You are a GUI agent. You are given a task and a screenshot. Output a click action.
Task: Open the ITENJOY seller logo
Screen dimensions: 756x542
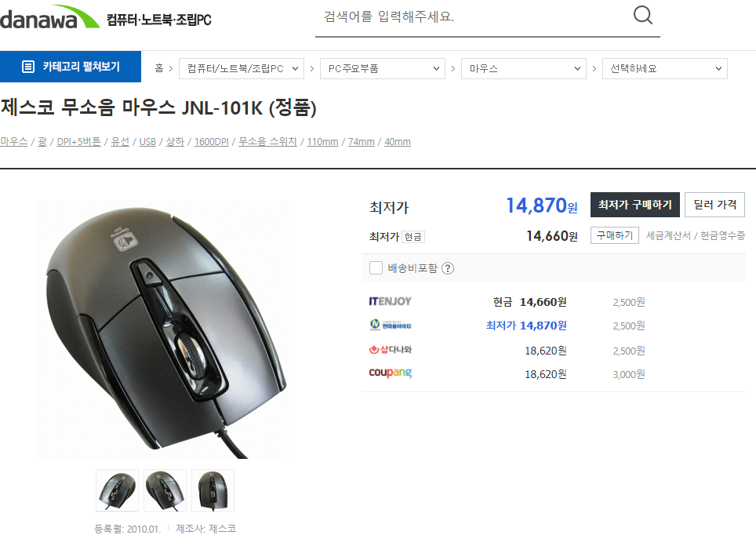pos(390,301)
